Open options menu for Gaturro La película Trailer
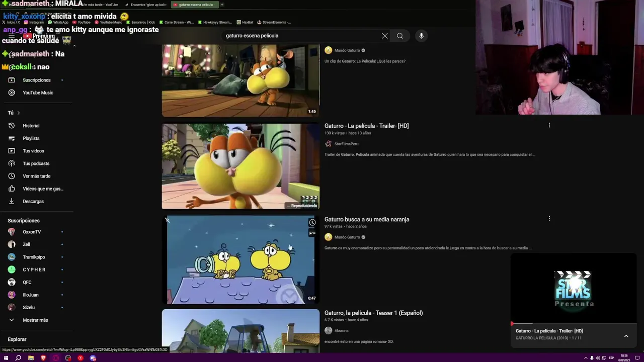644x362 pixels. click(549, 125)
